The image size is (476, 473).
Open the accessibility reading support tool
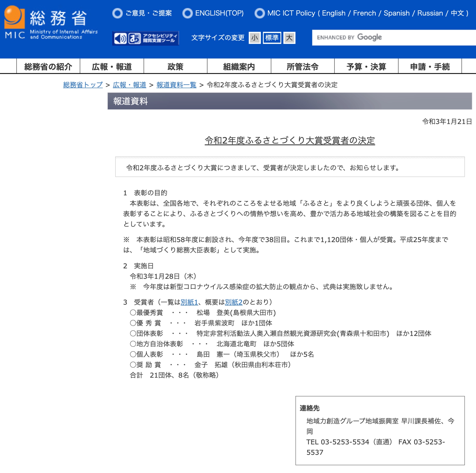pos(145,38)
